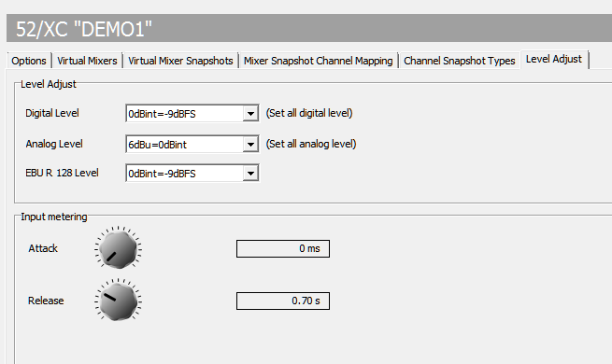Screen dimensions: 612x364
Task: Switch to the Options tab
Action: [x=29, y=61]
